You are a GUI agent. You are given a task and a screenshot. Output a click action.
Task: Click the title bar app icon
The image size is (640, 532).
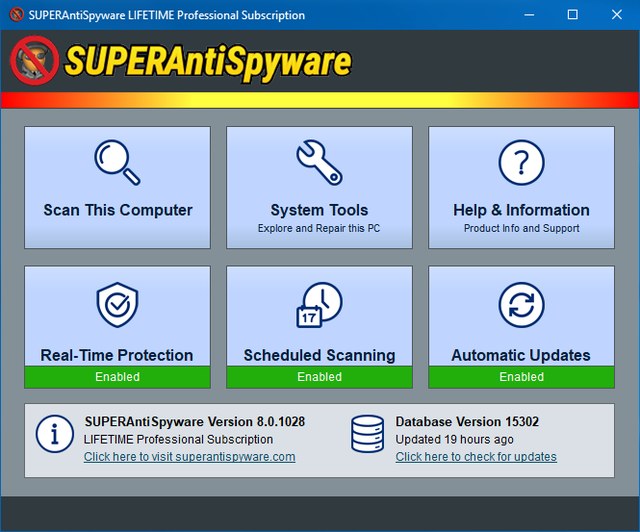[x=15, y=15]
